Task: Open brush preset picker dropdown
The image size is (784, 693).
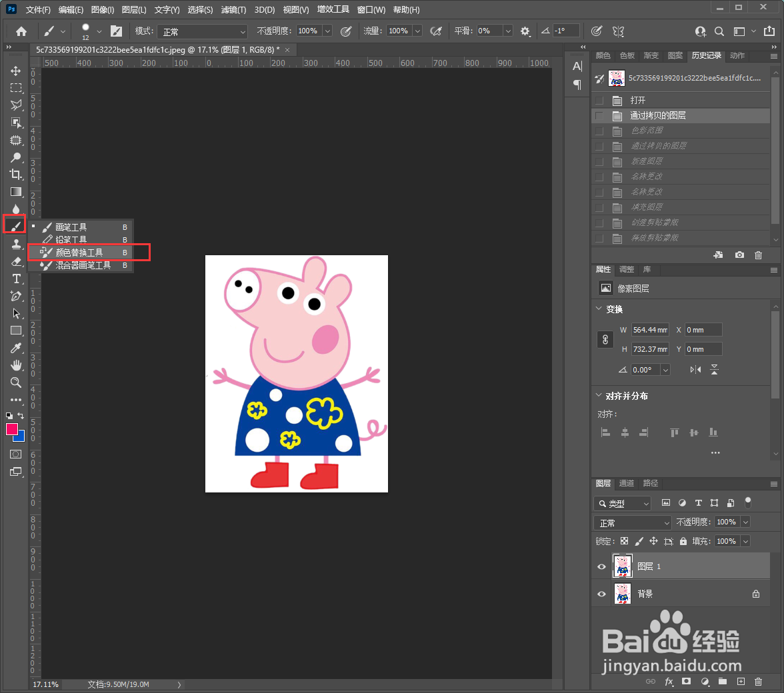Action: [99, 31]
